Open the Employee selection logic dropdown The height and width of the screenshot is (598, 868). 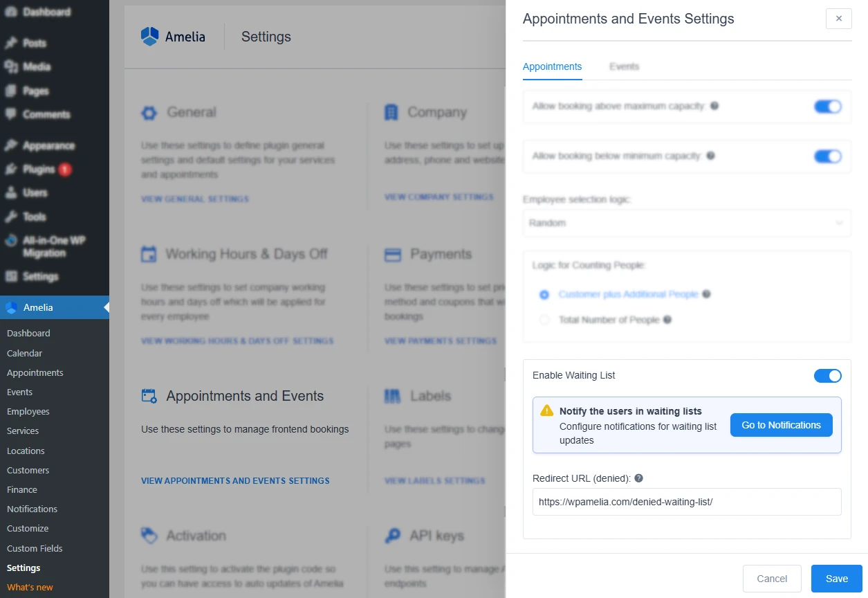pos(686,223)
